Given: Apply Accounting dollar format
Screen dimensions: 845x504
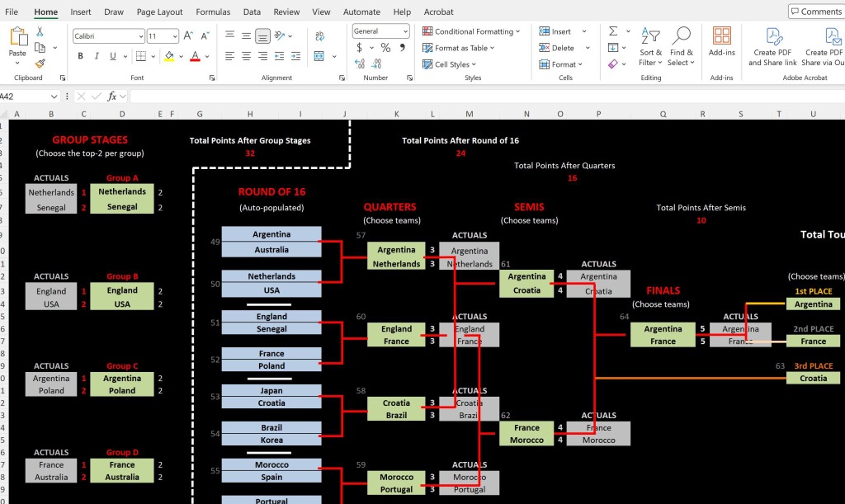Looking at the screenshot, I should [360, 47].
